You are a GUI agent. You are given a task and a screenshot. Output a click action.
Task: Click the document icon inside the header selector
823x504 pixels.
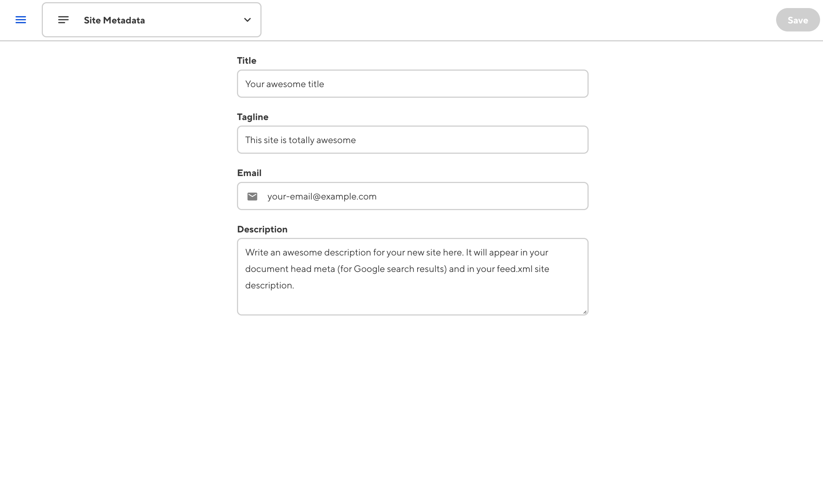pos(63,20)
